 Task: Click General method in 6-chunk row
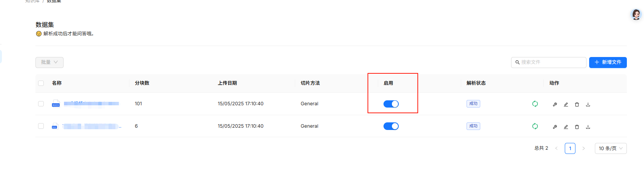pos(310,126)
